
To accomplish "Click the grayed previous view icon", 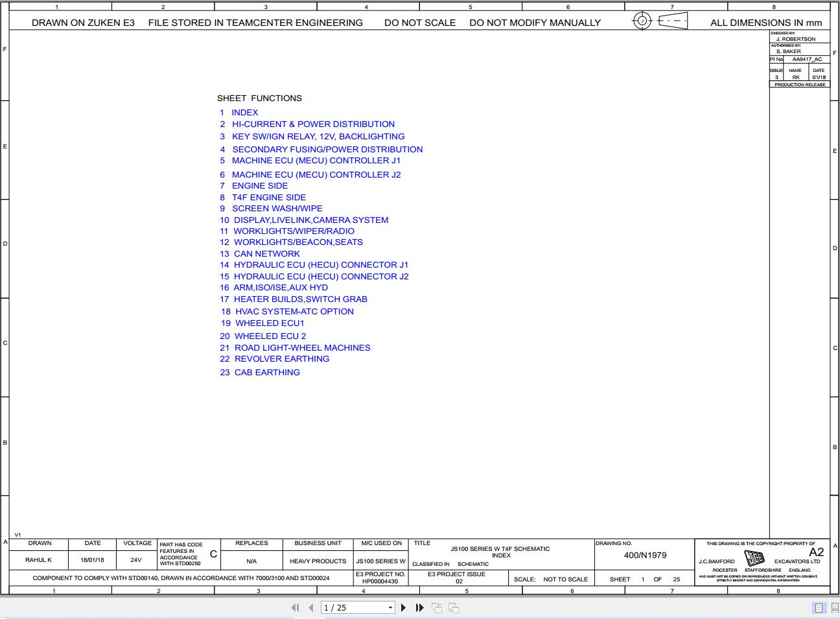I will coord(437,607).
